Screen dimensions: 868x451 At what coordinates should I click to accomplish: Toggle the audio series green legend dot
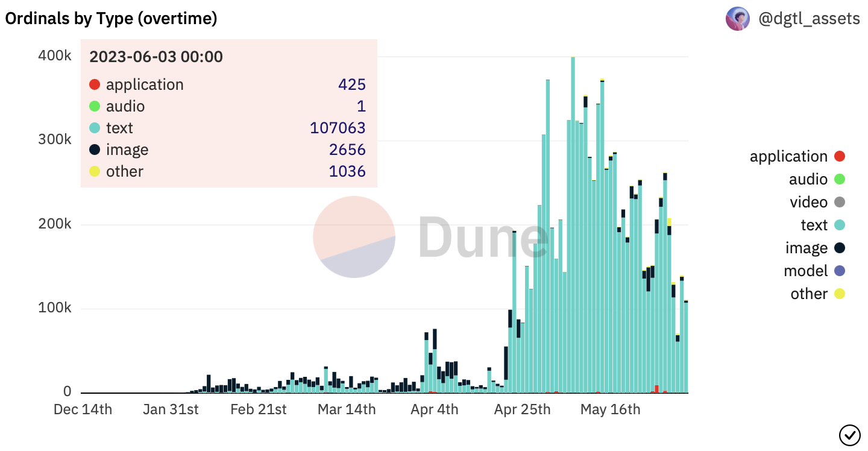pos(839,180)
